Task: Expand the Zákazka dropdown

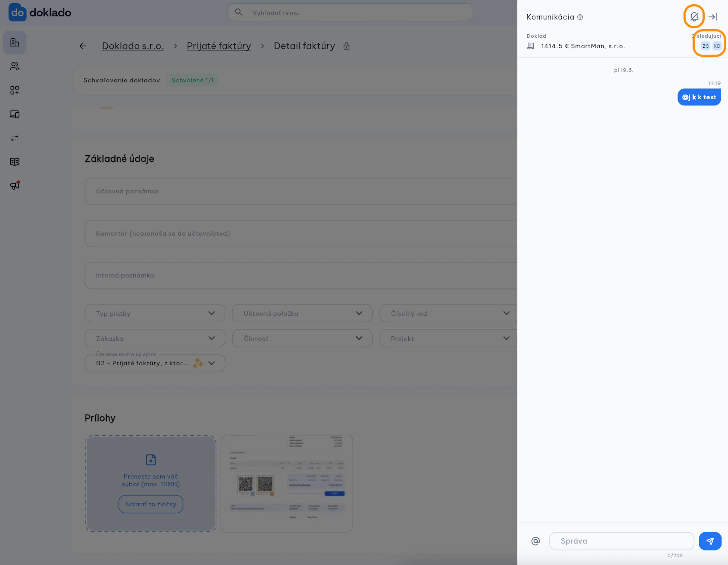Action: [x=155, y=338]
